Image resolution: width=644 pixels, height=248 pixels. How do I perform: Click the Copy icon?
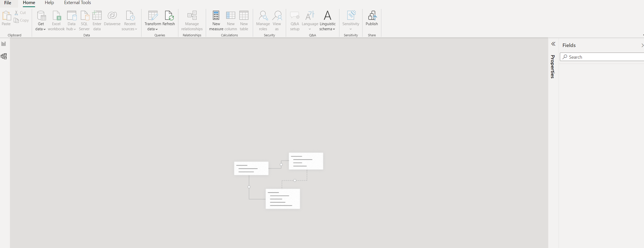click(x=16, y=20)
